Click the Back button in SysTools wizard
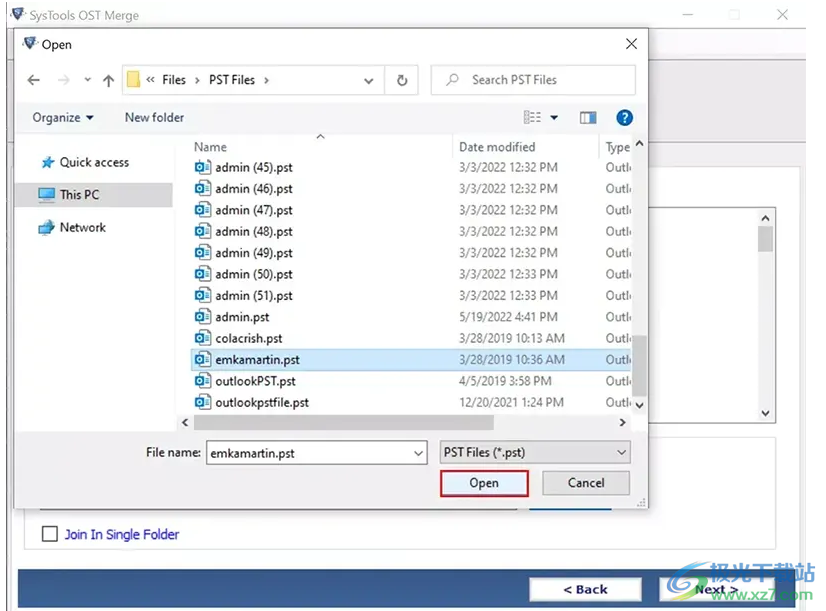Viewport: 826px width, 611px height. [x=585, y=589]
